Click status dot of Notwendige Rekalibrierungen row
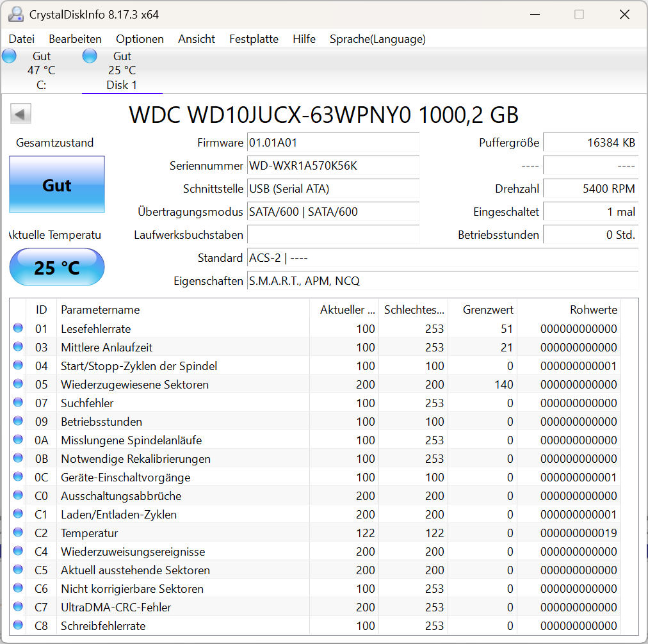Screen dimensions: 648x644 click(18, 458)
